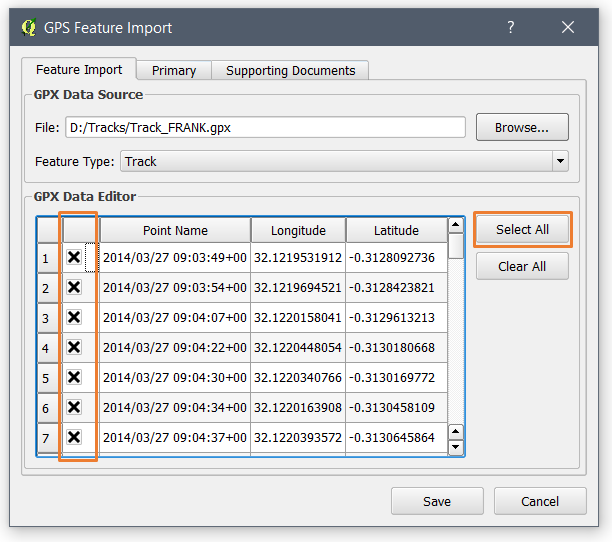Viewport: 612px width, 542px height.
Task: Click longitude cell 32.1219531912
Action: [298, 258]
